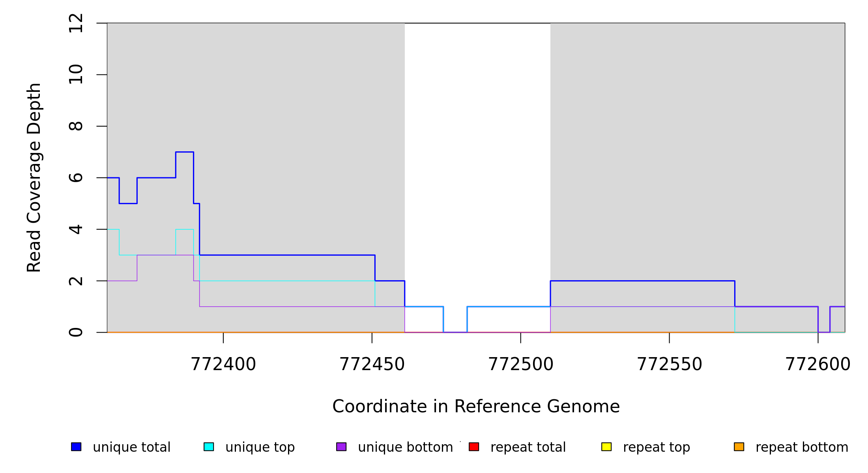Click the 'Coordinate in Reference Genome' axis title
The height and width of the screenshot is (473, 868).
[476, 406]
